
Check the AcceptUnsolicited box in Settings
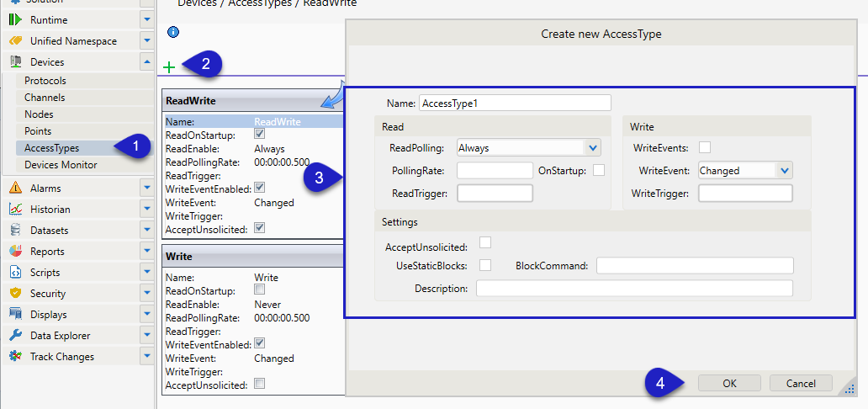click(485, 243)
